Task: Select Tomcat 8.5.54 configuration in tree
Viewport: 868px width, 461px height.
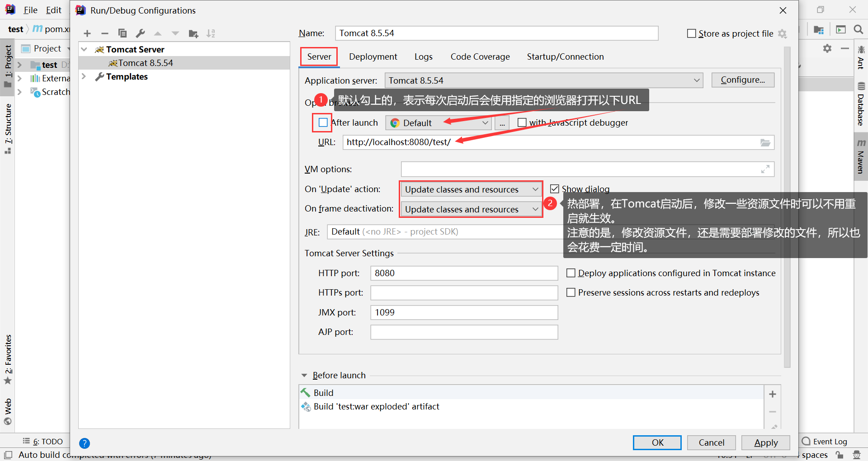Action: tap(184, 63)
